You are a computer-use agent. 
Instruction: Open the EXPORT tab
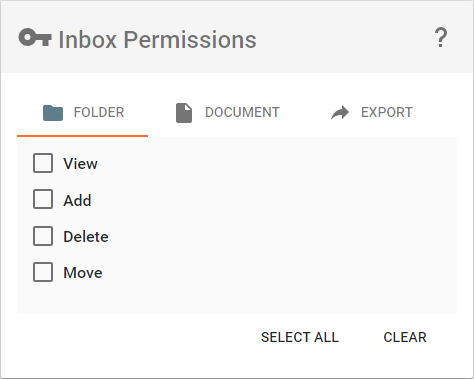(x=372, y=112)
